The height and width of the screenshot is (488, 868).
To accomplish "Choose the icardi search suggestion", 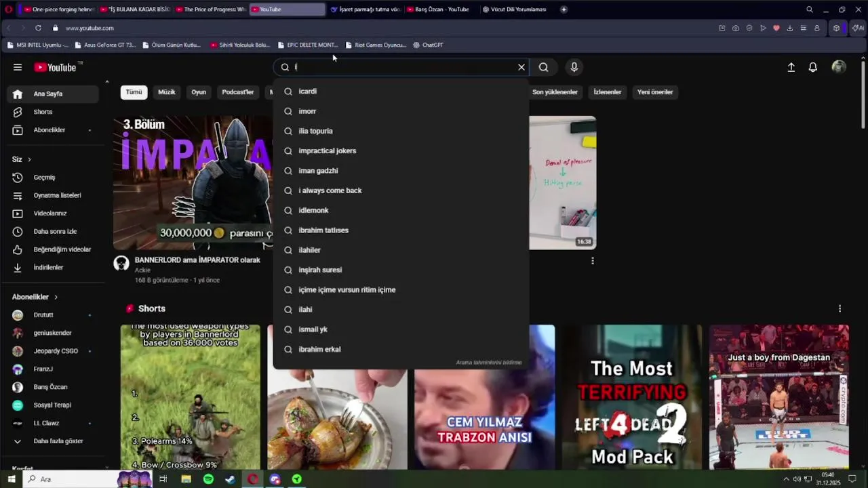I will coord(401,91).
